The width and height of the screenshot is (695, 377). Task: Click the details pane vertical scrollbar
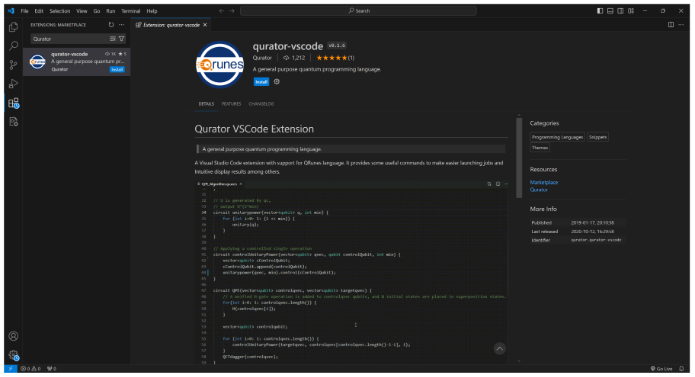(519, 157)
